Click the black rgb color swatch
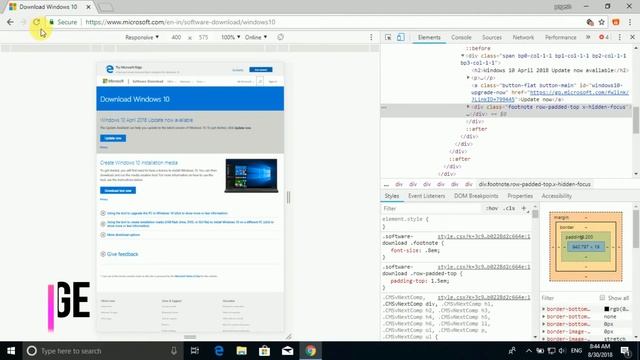 click(607, 309)
